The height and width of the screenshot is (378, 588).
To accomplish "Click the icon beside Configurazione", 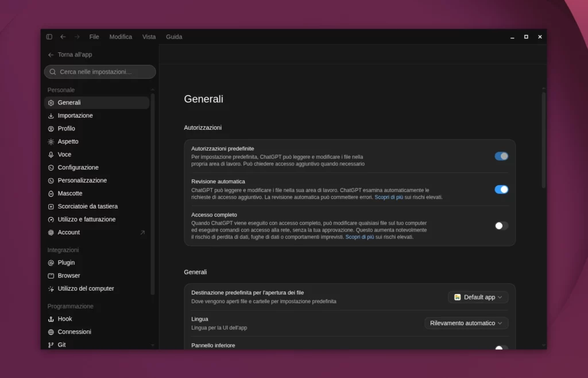I will click(51, 168).
